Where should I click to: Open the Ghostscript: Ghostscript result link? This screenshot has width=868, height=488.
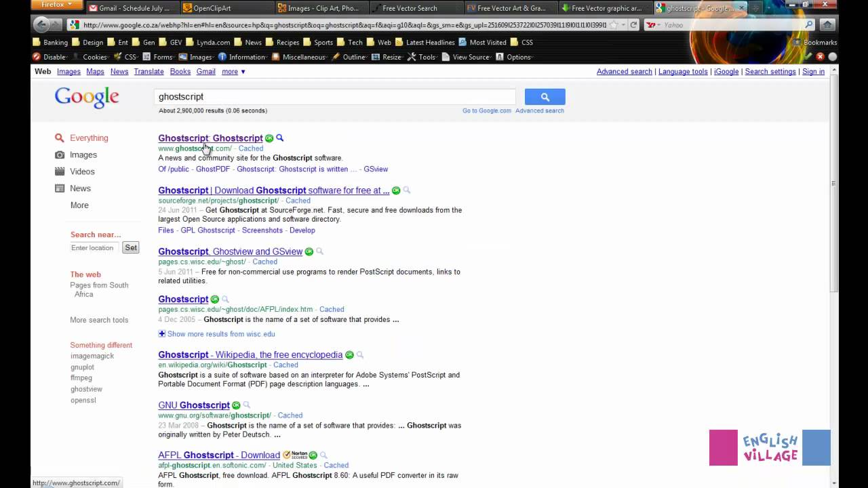(210, 138)
